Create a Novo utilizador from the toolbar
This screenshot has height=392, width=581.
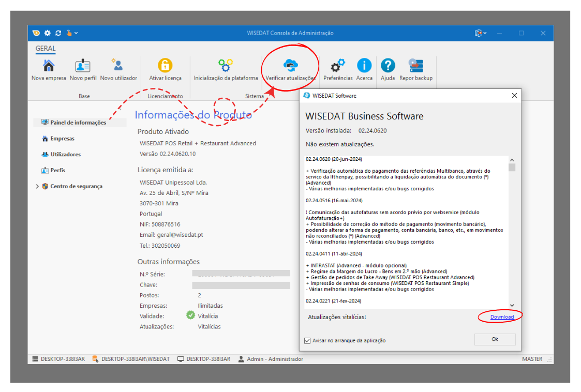pos(118,66)
